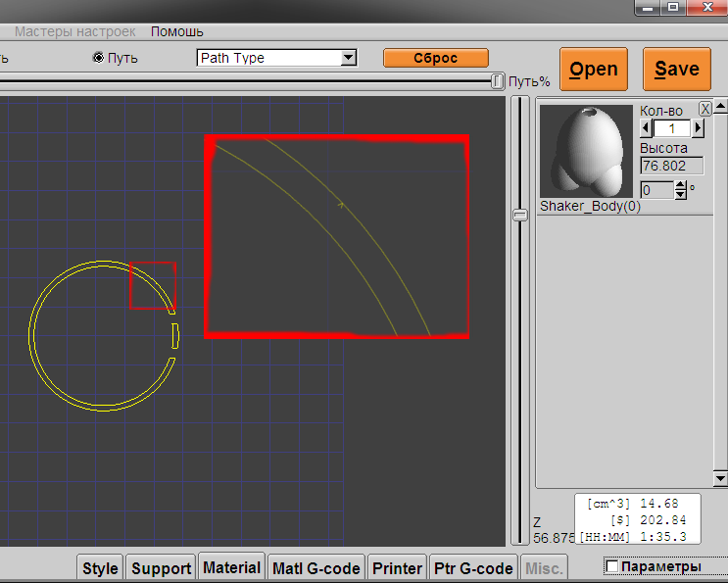The image size is (728, 583).
Task: Switch to the Printer tab
Action: click(x=398, y=568)
